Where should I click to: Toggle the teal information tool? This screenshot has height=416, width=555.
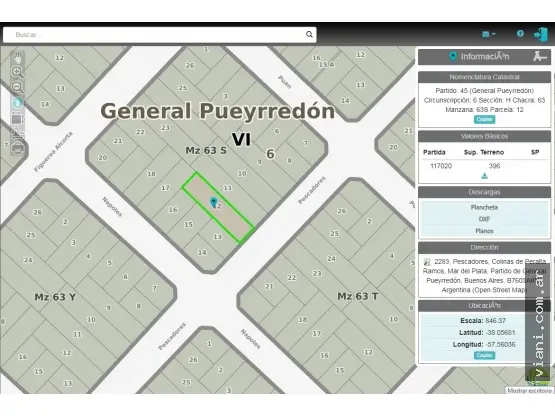[17, 103]
